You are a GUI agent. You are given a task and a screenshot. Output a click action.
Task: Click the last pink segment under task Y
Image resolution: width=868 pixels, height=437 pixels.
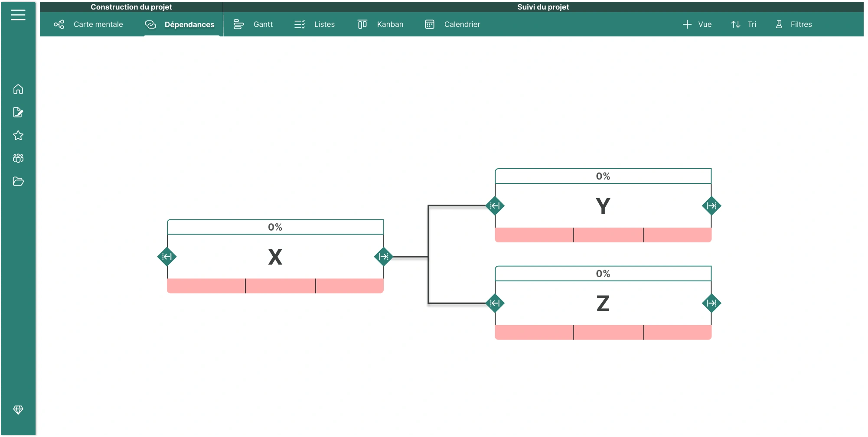tap(678, 235)
